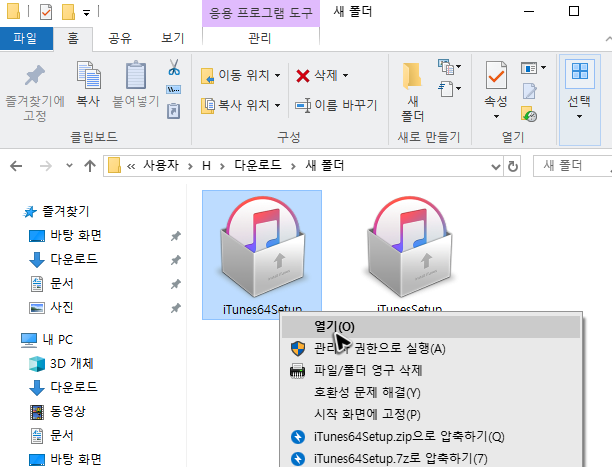Click the paste shortcut icon

(174, 111)
